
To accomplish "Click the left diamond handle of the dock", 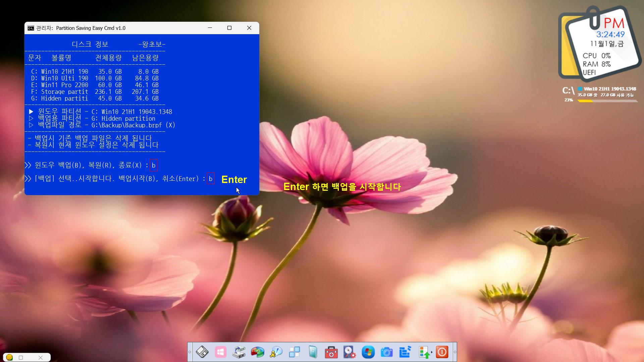I will (x=190, y=352).
